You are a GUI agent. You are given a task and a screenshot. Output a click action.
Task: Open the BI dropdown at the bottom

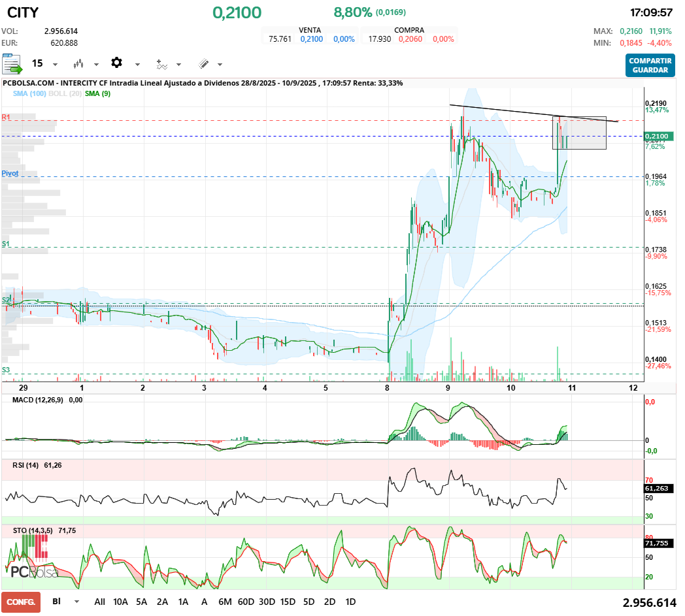66,602
